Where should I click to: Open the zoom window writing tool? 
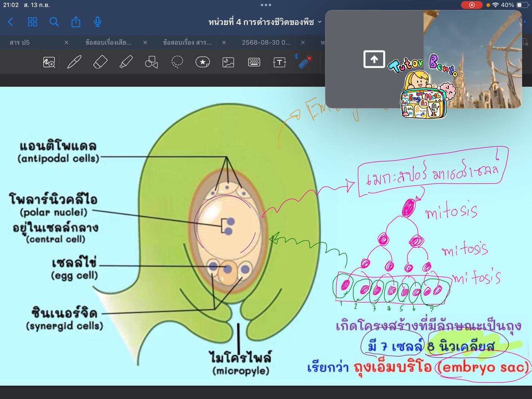[49, 62]
